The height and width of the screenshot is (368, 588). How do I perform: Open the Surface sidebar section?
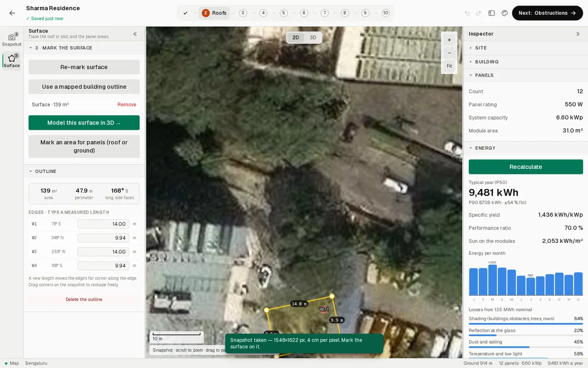[x=11, y=61]
